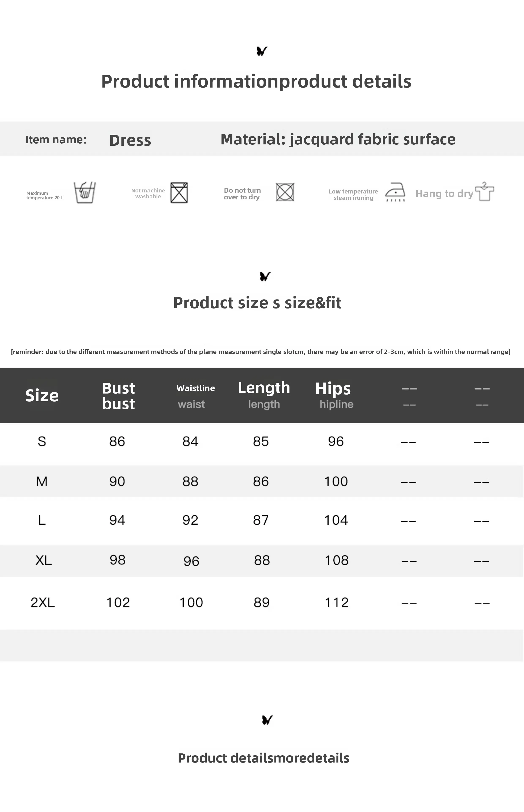Click the hand wash basin icon
524x812 pixels.
click(85, 192)
